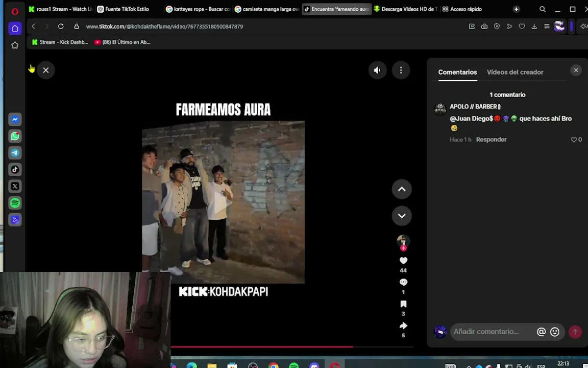
Task: Like the video with the heart
Action: coord(403,261)
